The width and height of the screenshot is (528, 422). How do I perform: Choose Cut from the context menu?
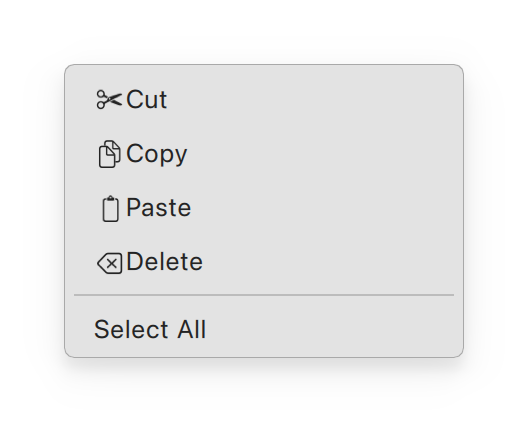pyautogui.click(x=264, y=99)
